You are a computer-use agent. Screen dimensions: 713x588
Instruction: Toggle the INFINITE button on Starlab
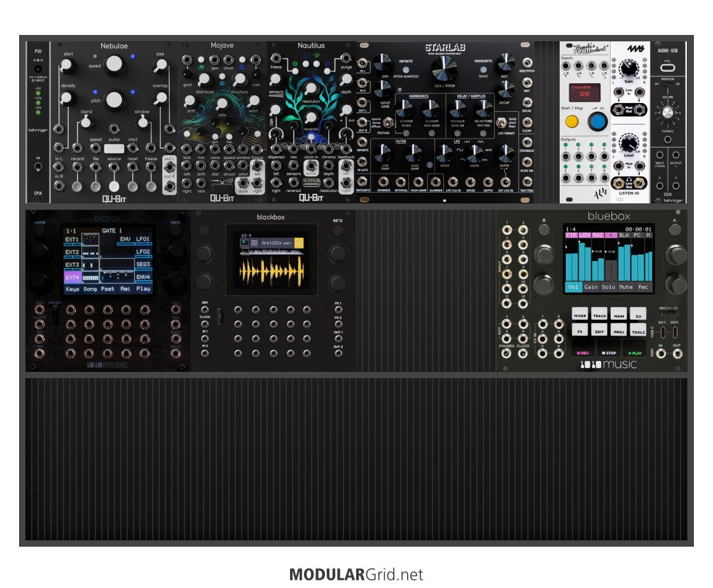click(x=406, y=69)
